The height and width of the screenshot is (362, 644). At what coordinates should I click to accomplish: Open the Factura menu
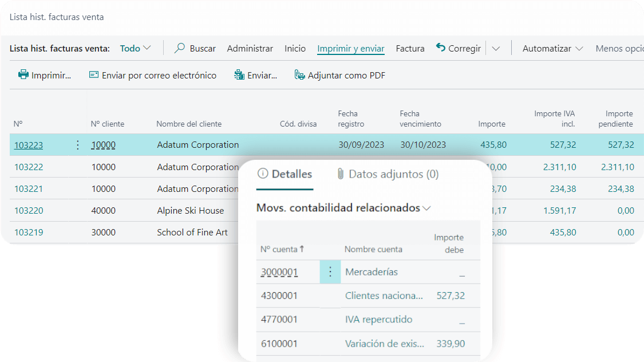click(410, 49)
